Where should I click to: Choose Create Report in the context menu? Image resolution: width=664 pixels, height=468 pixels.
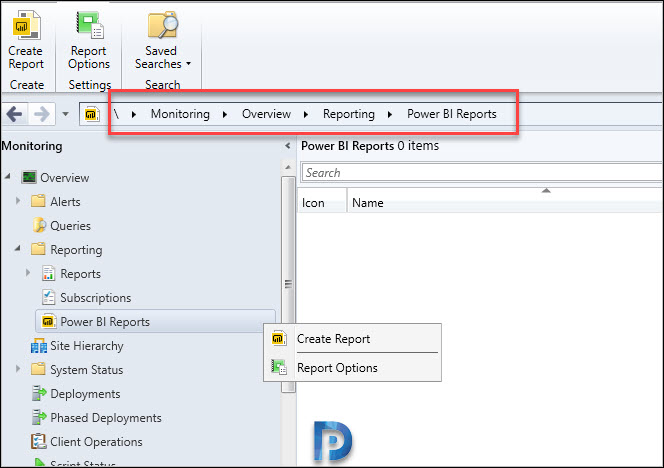(x=352, y=339)
